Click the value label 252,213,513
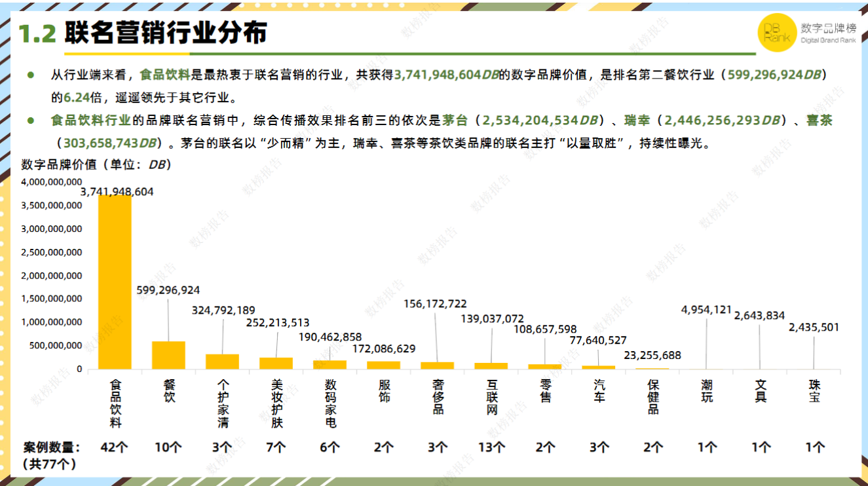Viewport: 868px width, 486px height. click(x=278, y=322)
